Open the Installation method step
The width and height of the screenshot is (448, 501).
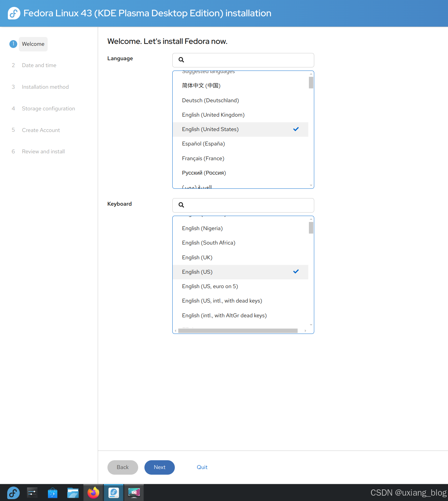[x=45, y=87]
